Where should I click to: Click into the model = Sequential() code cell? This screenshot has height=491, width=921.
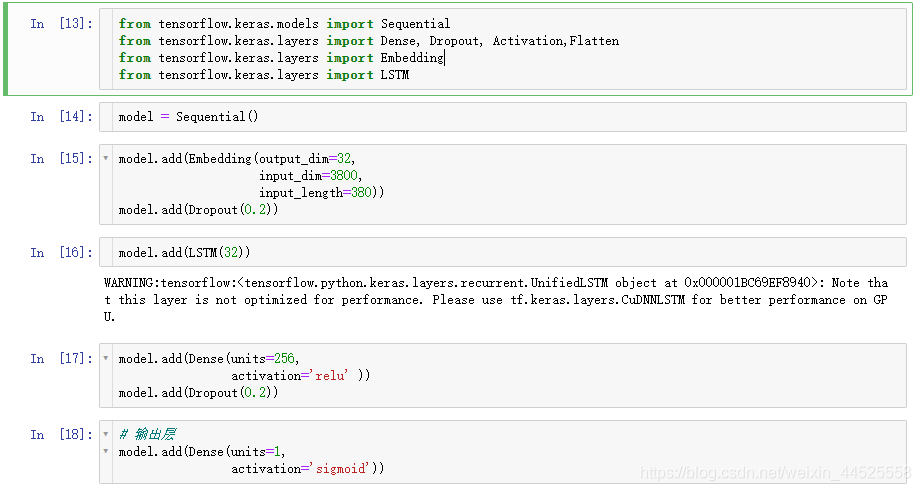point(503,117)
